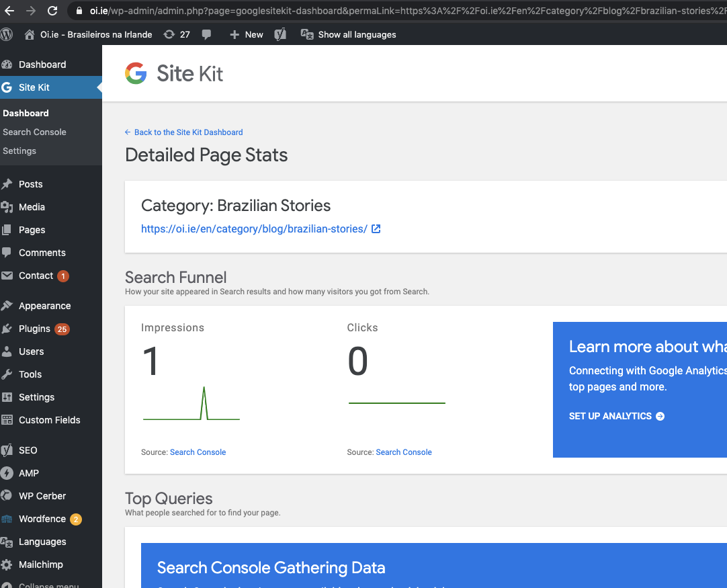
Task: Open the Languages menu
Action: click(x=51, y=542)
